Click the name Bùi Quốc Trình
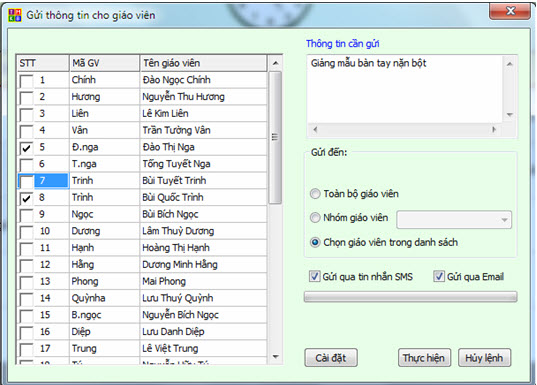Screen dimensions: 537x385 pos(173,197)
